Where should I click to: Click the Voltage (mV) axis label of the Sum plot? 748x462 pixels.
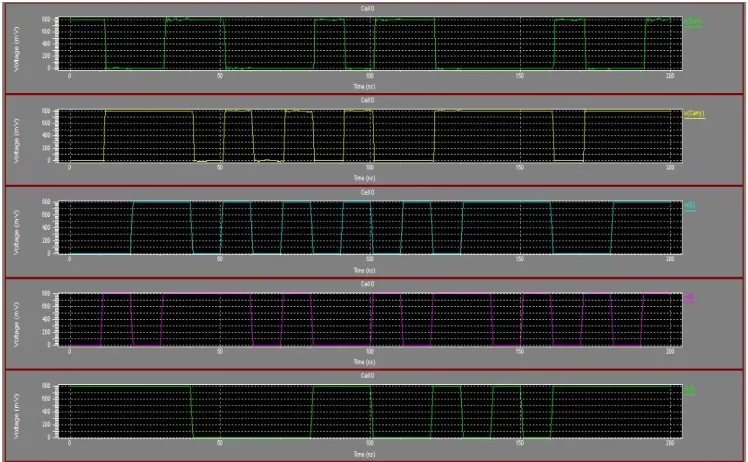coord(17,49)
